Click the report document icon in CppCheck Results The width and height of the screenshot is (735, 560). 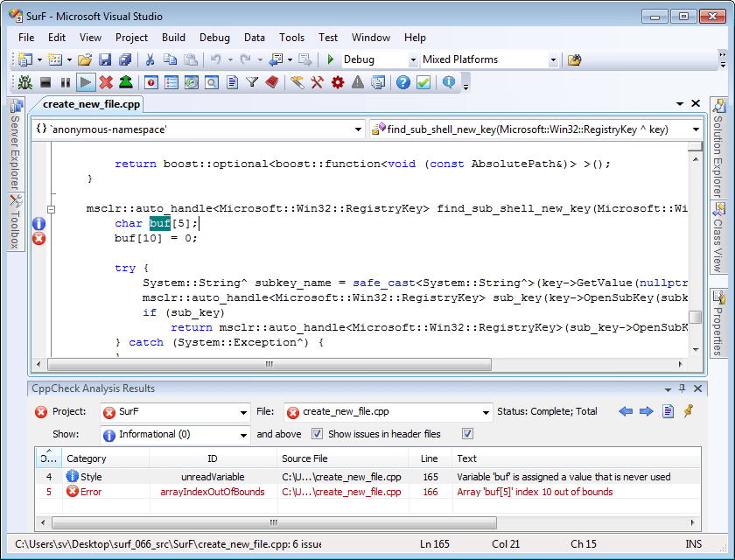(x=667, y=411)
